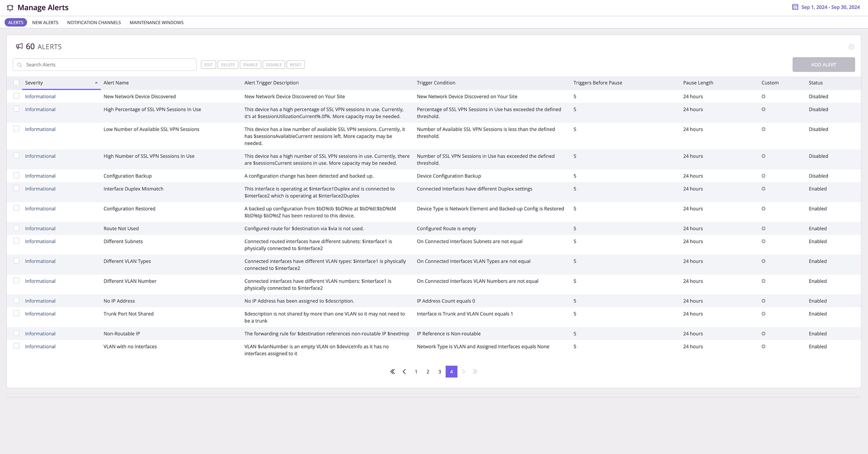The image size is (868, 454).
Task: Click the settings gear icon for Configuration Backup
Action: (x=763, y=176)
